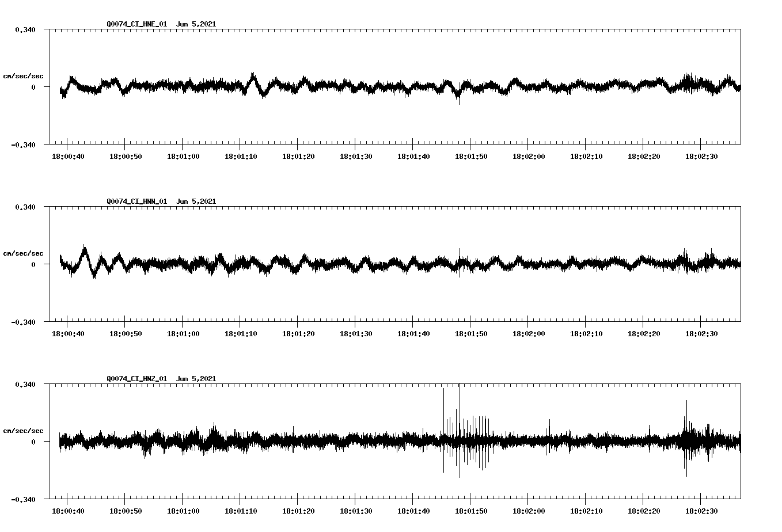
Task: Click the HNE peak near 18:01:12
Action: (253, 78)
